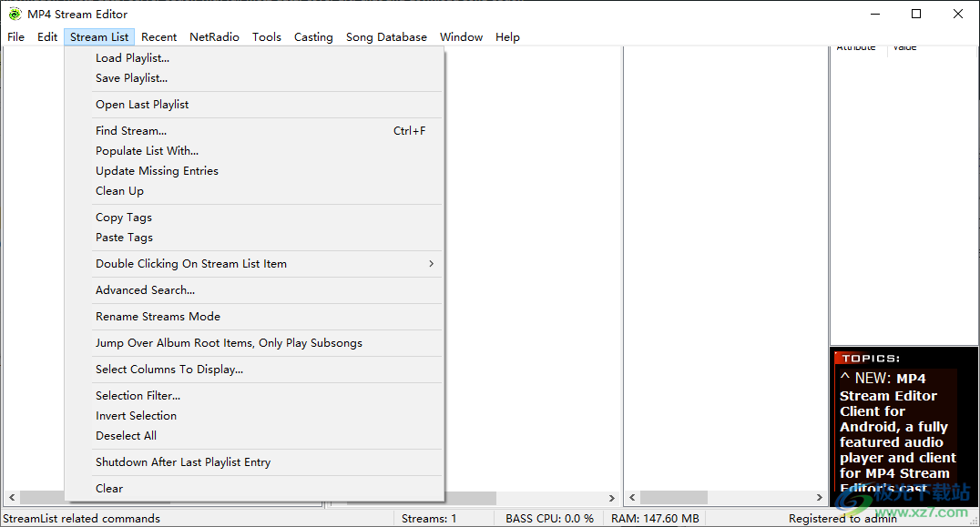The width and height of the screenshot is (980, 527).
Task: Click right scroll arrow of middle panel
Action: click(x=820, y=498)
